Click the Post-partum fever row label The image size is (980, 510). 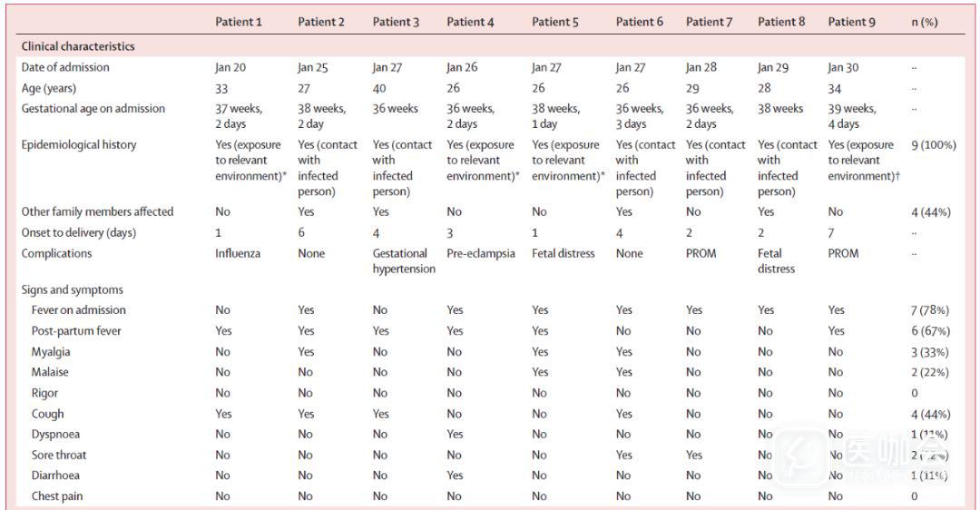coord(78,331)
